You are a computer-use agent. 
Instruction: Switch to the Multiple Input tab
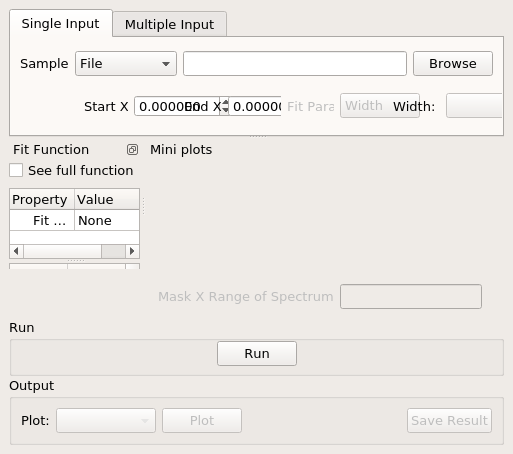click(170, 24)
